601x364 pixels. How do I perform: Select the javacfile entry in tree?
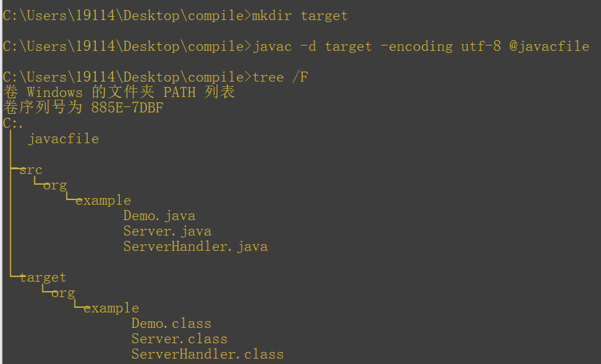pos(64,139)
